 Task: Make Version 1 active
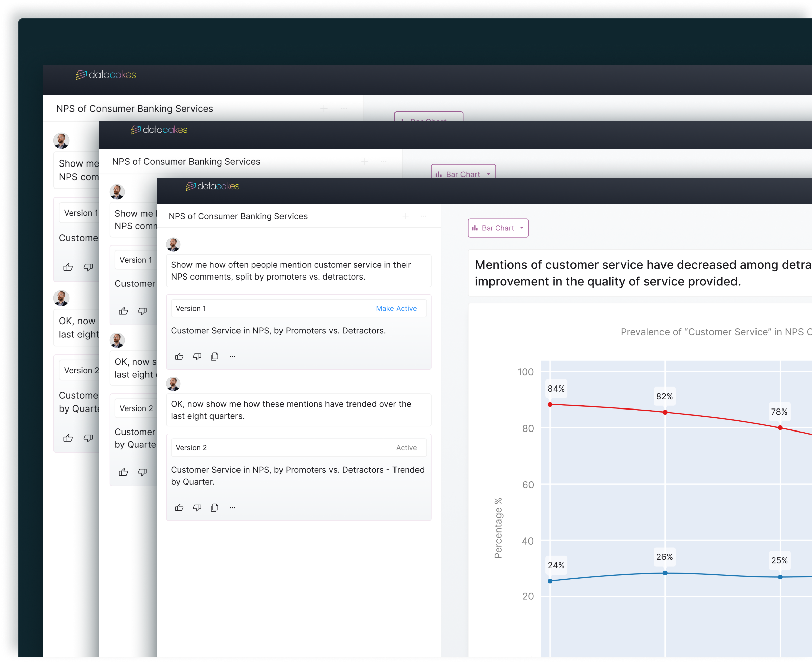(x=396, y=309)
